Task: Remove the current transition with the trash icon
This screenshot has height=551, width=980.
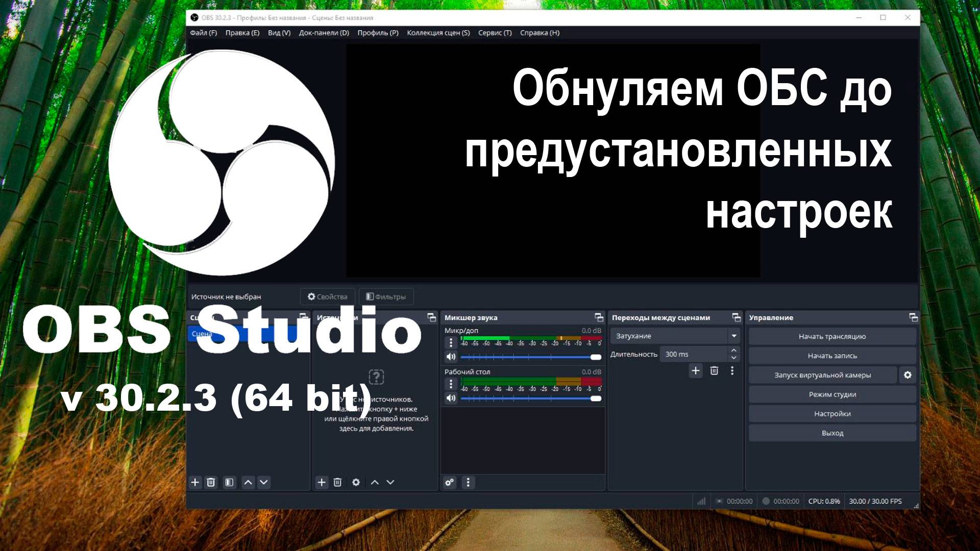Action: pyautogui.click(x=713, y=371)
